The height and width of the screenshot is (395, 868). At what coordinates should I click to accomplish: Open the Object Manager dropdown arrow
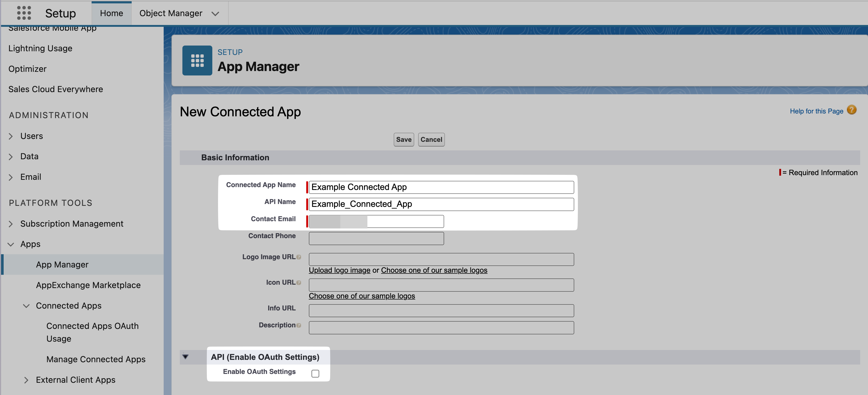(215, 14)
